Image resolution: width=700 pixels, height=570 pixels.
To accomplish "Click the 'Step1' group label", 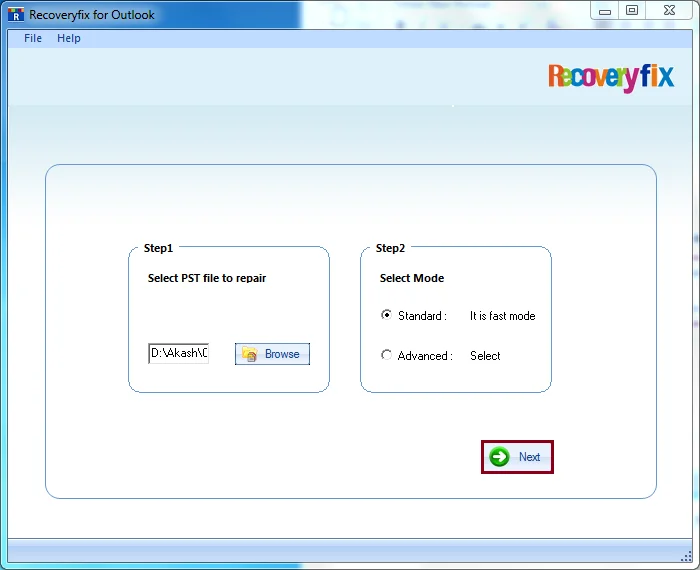I will click(x=158, y=248).
